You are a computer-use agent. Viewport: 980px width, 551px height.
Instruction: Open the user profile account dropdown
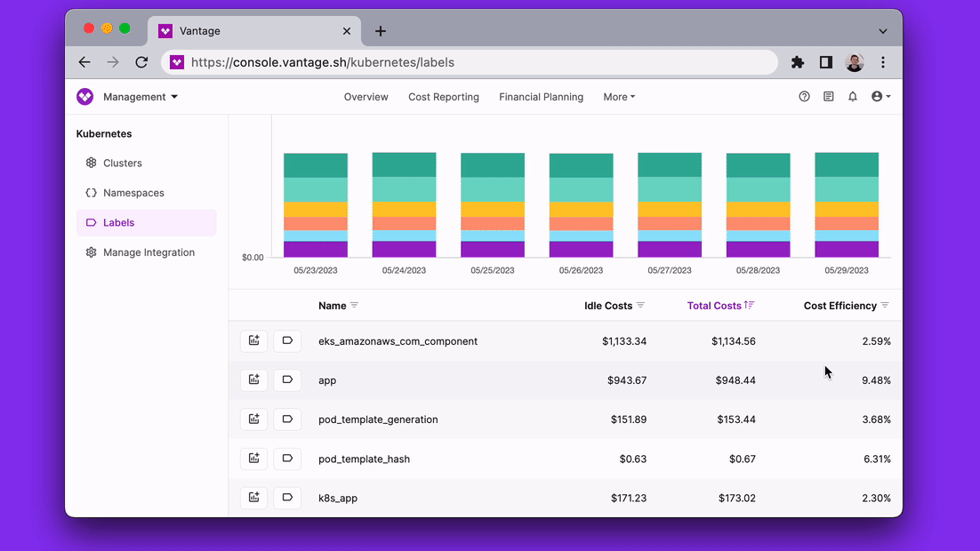[879, 96]
